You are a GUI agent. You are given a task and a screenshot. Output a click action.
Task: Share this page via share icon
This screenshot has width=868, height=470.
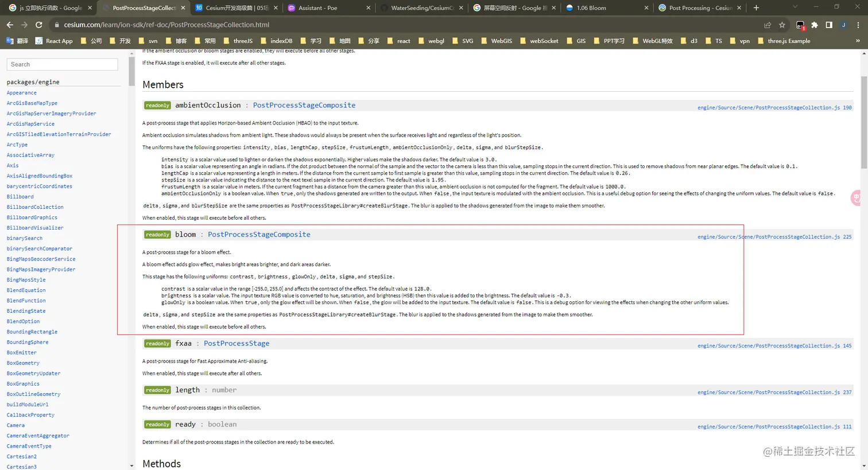(x=768, y=25)
